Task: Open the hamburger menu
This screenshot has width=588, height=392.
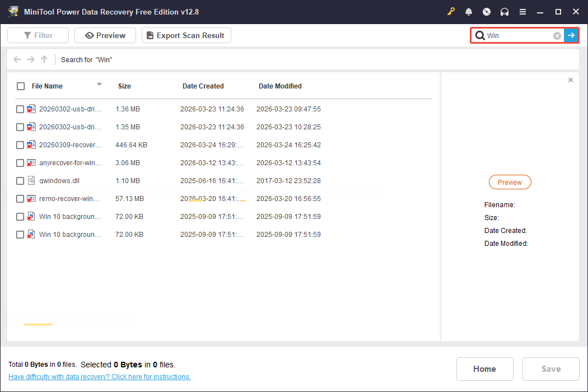Action: coord(522,11)
